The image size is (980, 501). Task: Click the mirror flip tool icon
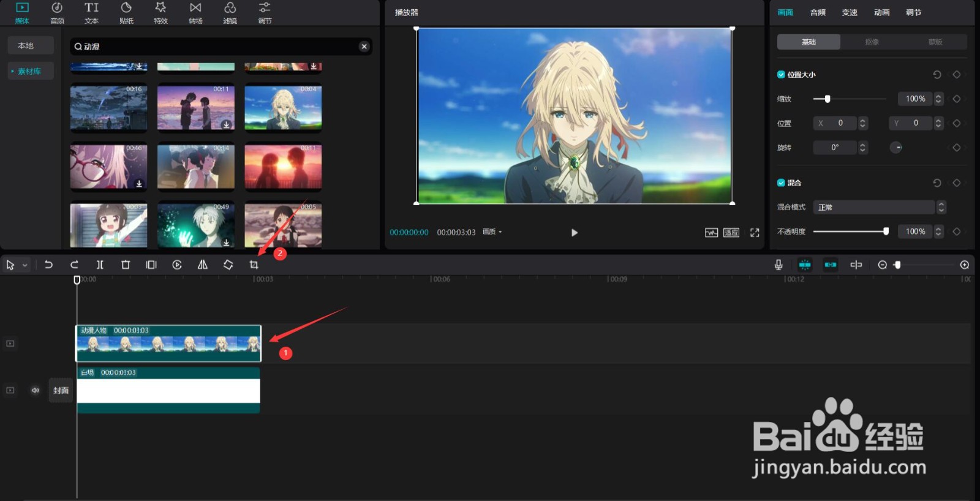[203, 265]
